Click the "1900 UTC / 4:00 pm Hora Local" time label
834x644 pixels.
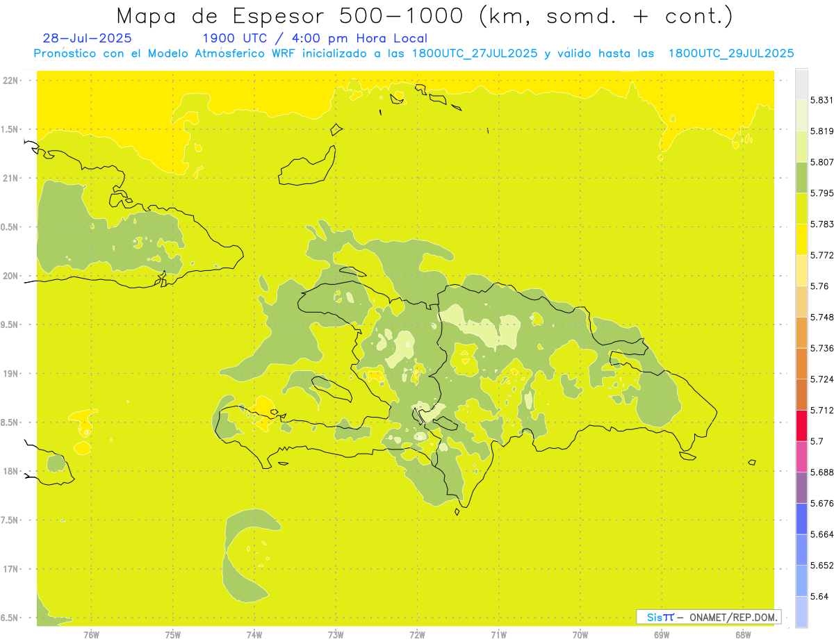point(315,39)
